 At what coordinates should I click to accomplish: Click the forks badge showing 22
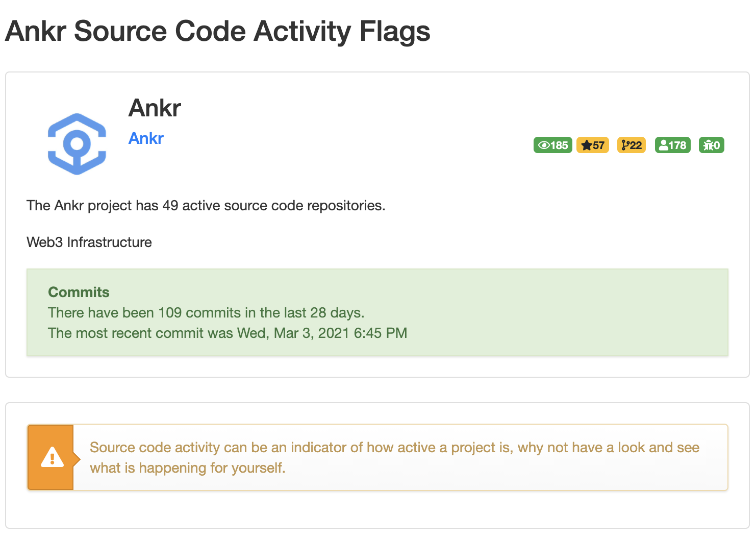632,145
